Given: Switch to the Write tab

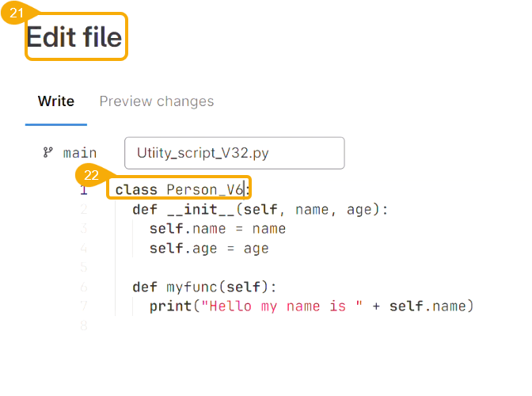Looking at the screenshot, I should [x=56, y=101].
